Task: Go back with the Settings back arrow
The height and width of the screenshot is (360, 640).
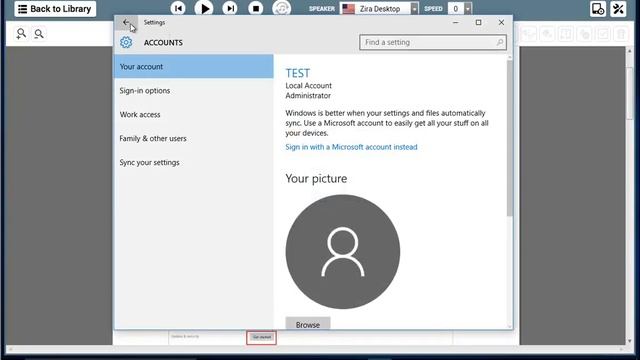Action: point(126,22)
